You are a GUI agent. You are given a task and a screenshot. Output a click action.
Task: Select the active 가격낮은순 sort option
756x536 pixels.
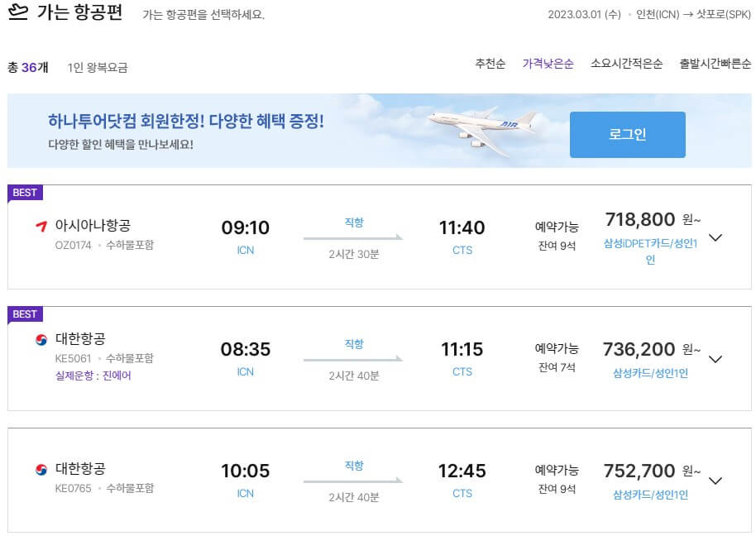[x=547, y=62]
